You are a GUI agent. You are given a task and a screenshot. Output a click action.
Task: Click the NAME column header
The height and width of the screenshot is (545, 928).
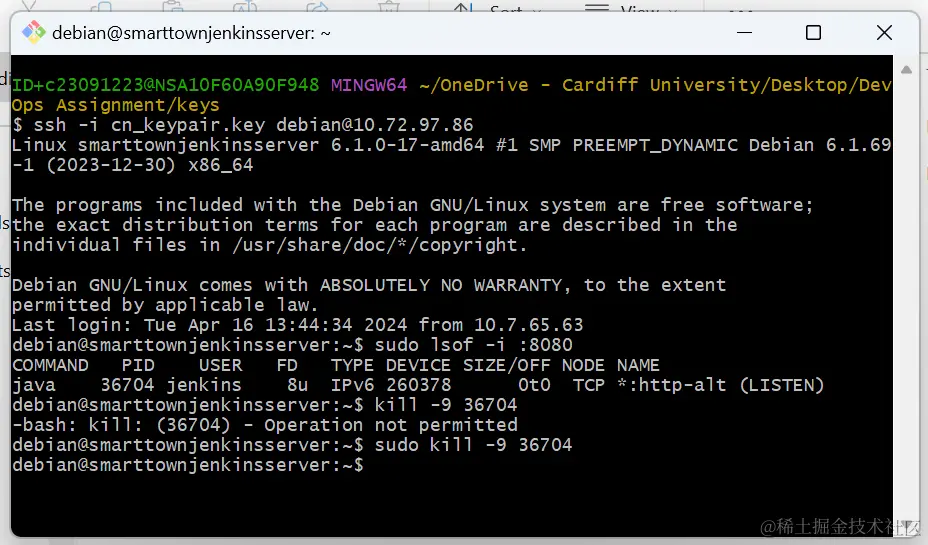click(638, 365)
